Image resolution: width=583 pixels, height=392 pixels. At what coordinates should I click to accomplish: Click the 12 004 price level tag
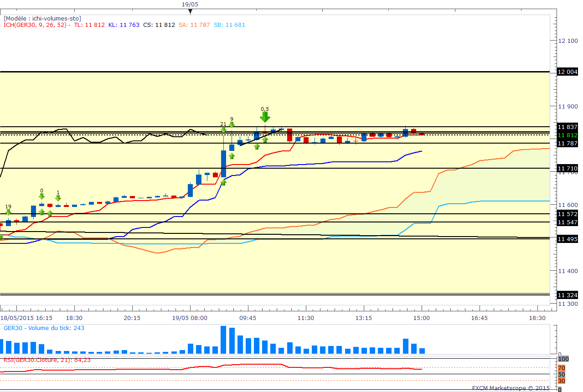[x=568, y=72]
